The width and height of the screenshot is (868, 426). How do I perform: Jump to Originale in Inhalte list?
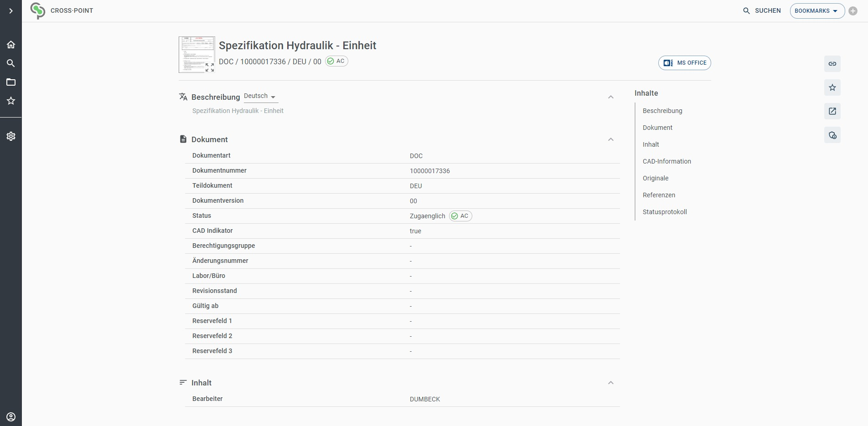[x=656, y=178]
